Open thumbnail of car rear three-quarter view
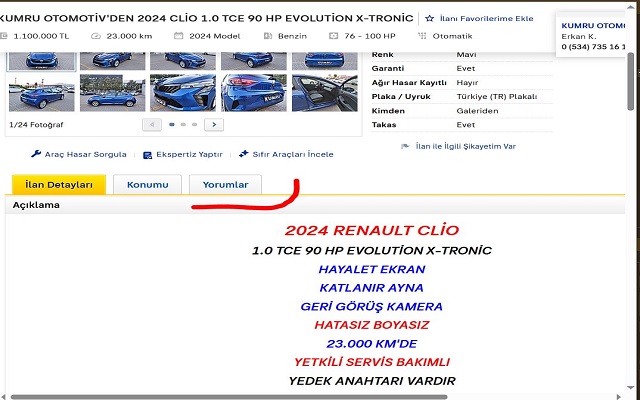This screenshot has height=400, width=640. pyautogui.click(x=42, y=93)
